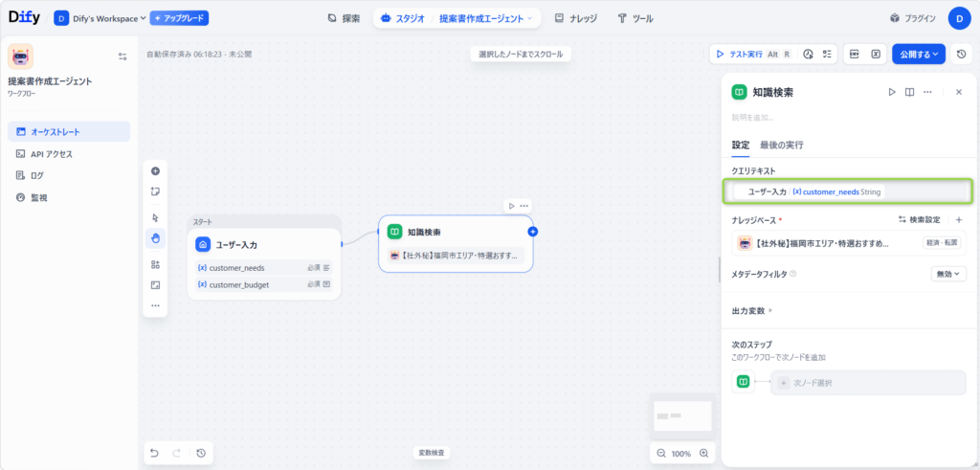Expand the 出力変数 section

click(752, 310)
